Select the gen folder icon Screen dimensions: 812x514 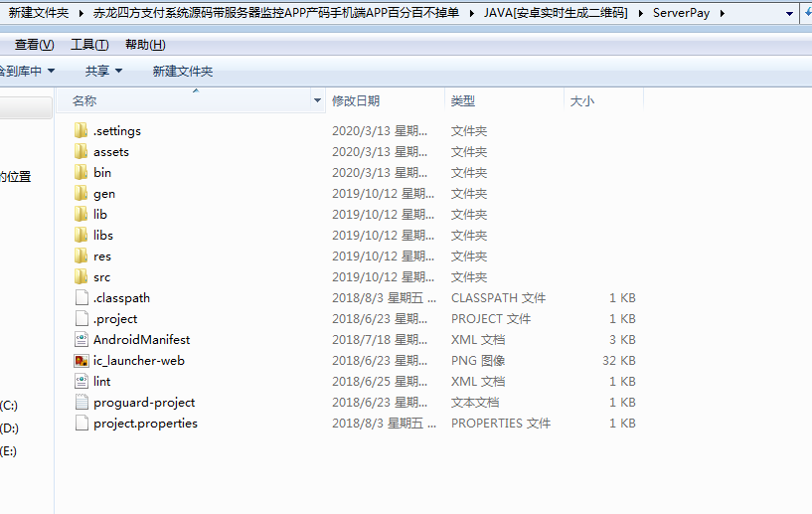tap(81, 193)
